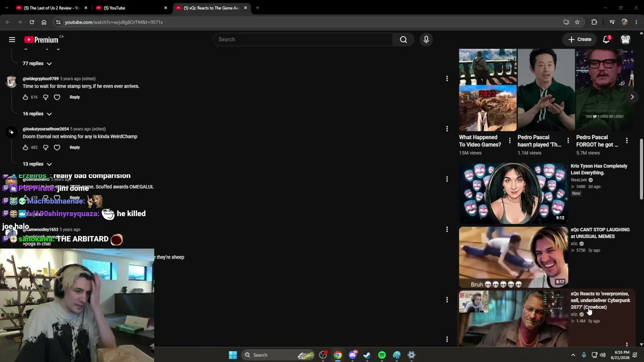This screenshot has width=644, height=362.
Task: Open options for lookatyourselfnow2654 comment
Action: [x=447, y=129]
